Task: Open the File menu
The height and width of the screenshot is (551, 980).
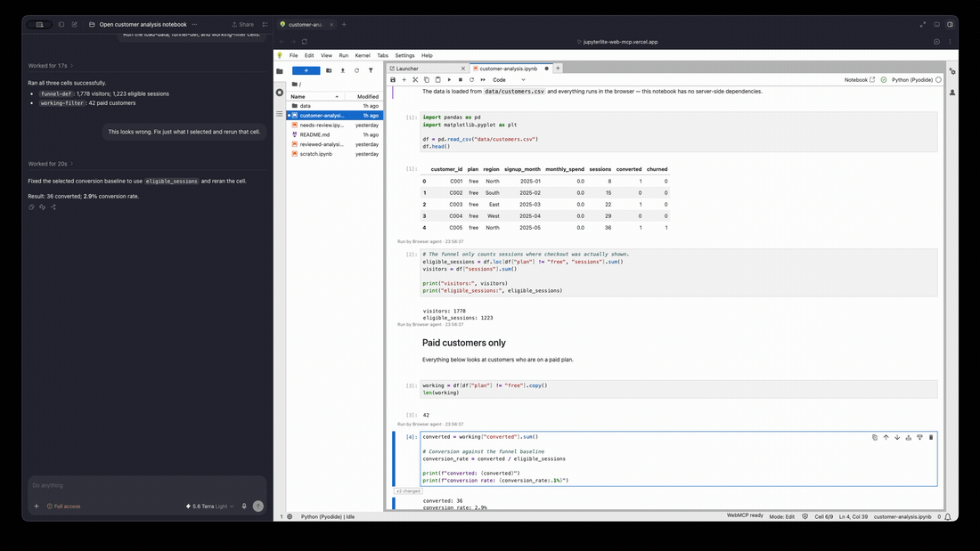Action: [x=294, y=55]
